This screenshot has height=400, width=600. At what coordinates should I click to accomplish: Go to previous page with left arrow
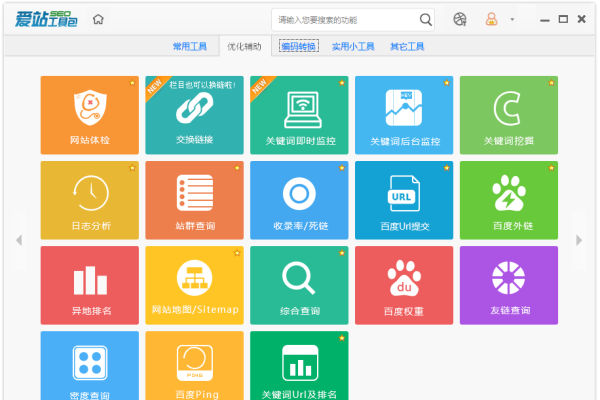coord(19,240)
